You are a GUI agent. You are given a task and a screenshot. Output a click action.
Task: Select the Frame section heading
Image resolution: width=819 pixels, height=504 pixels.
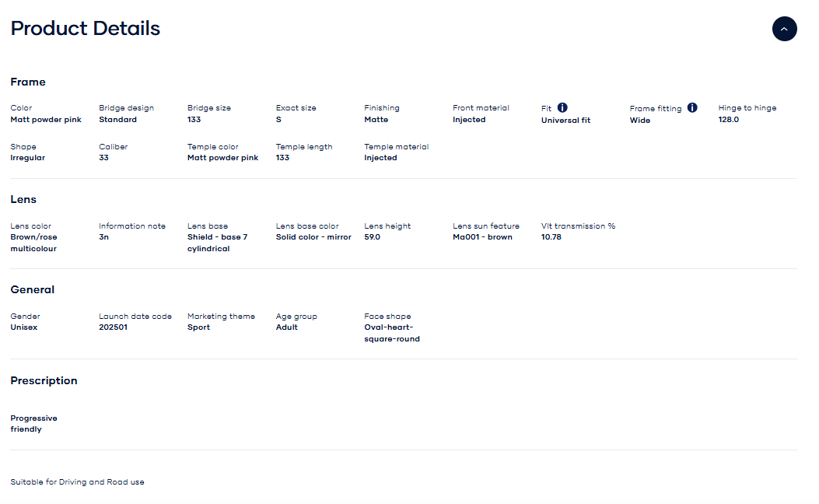[x=28, y=82]
